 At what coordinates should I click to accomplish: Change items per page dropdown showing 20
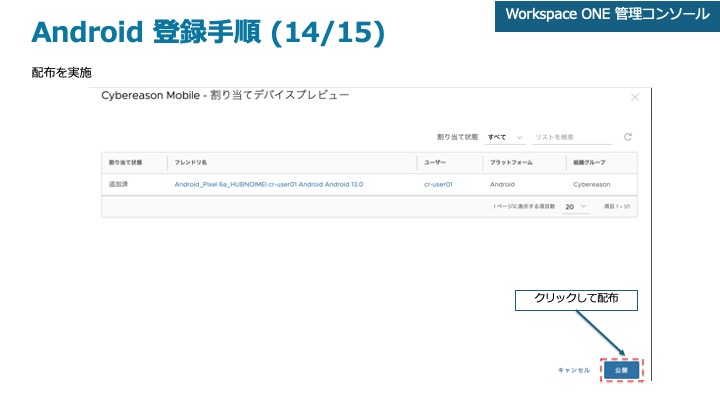(575, 207)
